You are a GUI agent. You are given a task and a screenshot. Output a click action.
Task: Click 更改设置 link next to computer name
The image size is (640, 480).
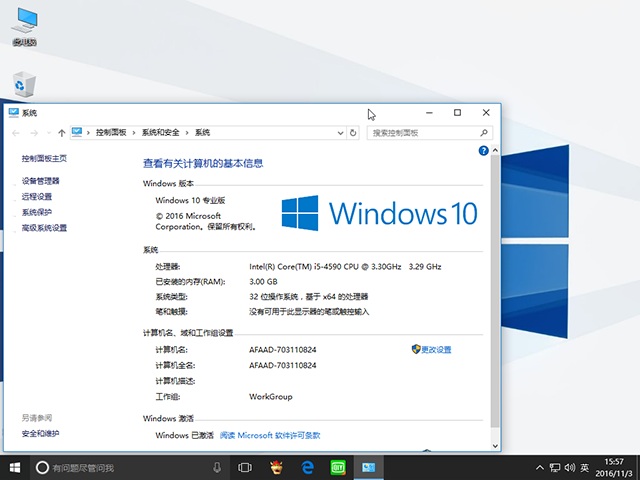[x=436, y=350]
